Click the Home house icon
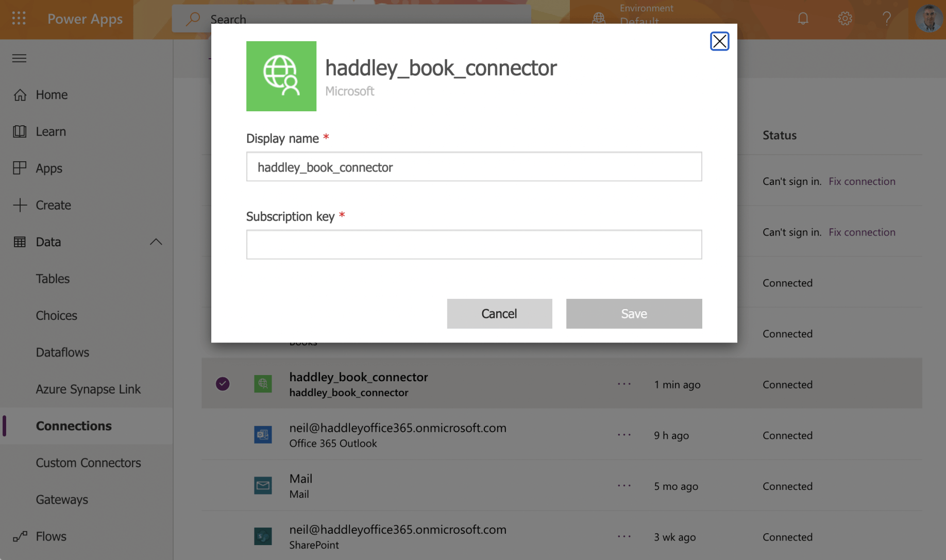The width and height of the screenshot is (946, 560). pyautogui.click(x=20, y=95)
